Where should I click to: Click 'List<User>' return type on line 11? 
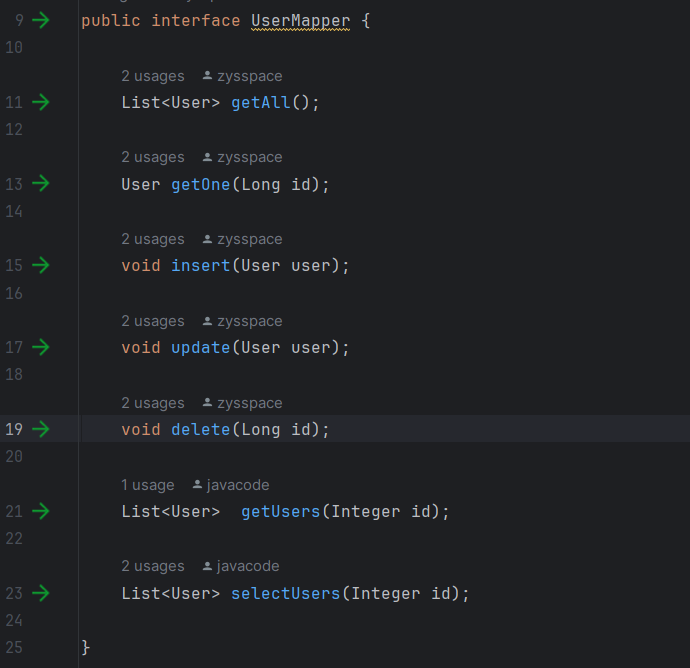(171, 103)
